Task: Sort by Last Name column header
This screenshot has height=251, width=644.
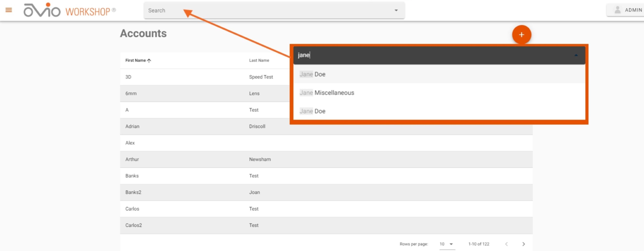Action: (x=259, y=60)
